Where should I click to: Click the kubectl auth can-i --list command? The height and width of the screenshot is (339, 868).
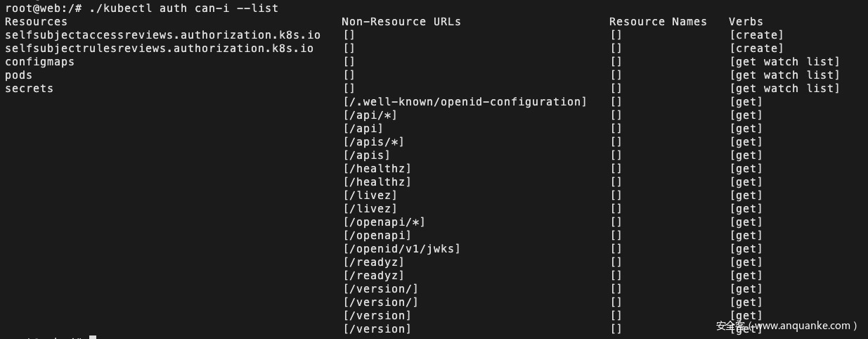coord(183,8)
